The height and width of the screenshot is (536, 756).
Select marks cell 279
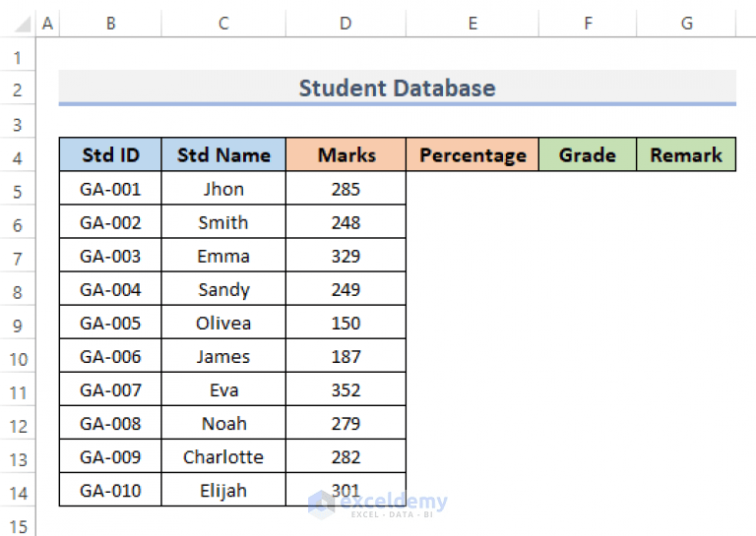(x=346, y=423)
